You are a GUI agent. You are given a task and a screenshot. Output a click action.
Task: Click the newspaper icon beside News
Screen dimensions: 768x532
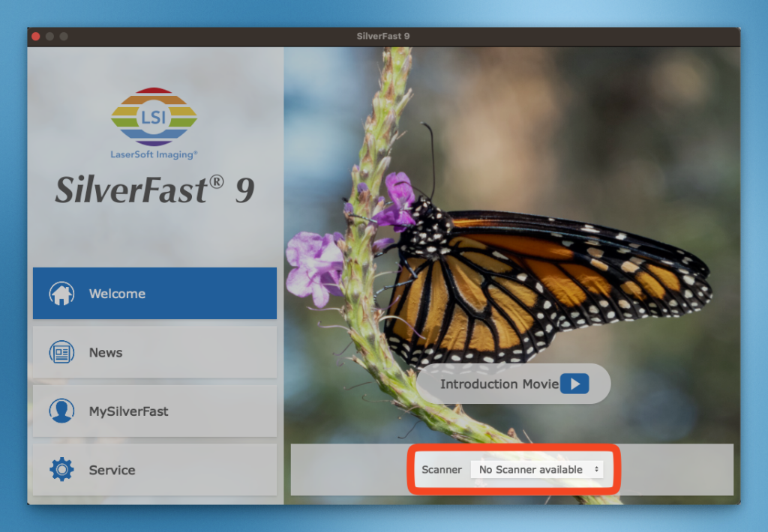[61, 352]
